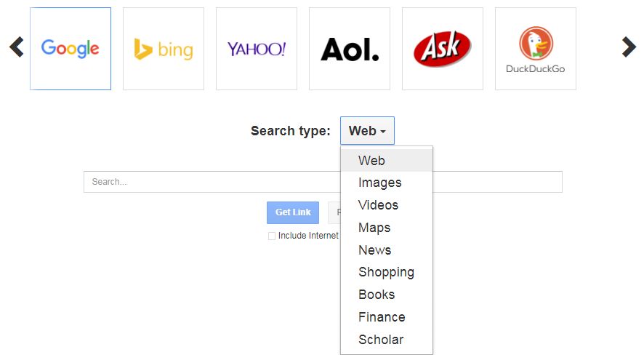Select Shopping in the dropdown menu
Screen dimensions: 644x355
point(386,272)
